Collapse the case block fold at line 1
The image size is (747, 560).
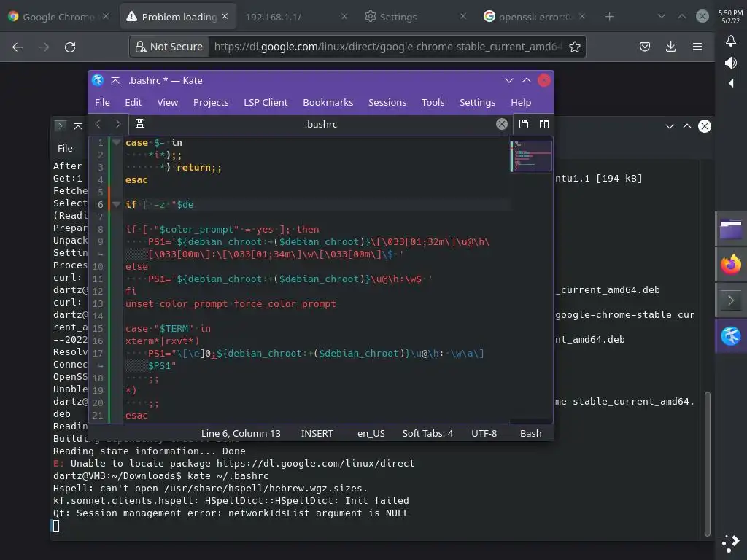click(x=116, y=142)
